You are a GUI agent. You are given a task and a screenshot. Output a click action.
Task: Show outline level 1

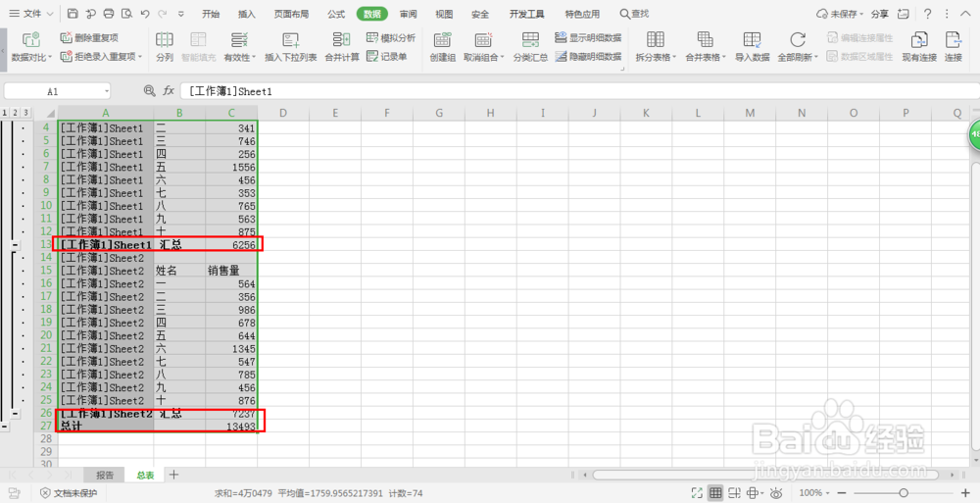(4, 113)
